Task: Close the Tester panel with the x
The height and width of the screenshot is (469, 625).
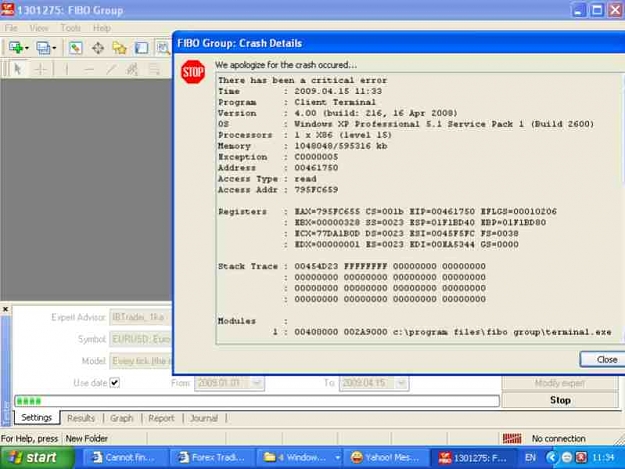Action: [x=6, y=309]
